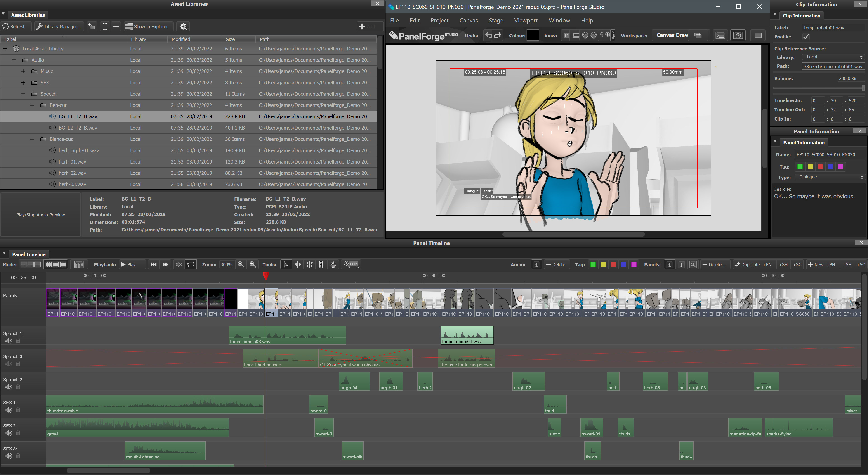The image size is (868, 475).
Task: Click the zoom in magnifier in timeline
Action: click(253, 265)
